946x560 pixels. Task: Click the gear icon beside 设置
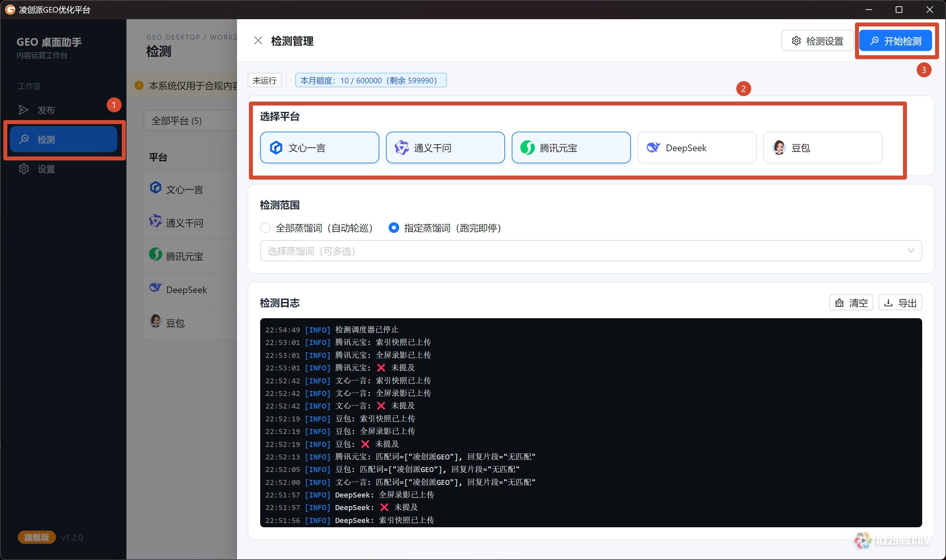tap(24, 169)
